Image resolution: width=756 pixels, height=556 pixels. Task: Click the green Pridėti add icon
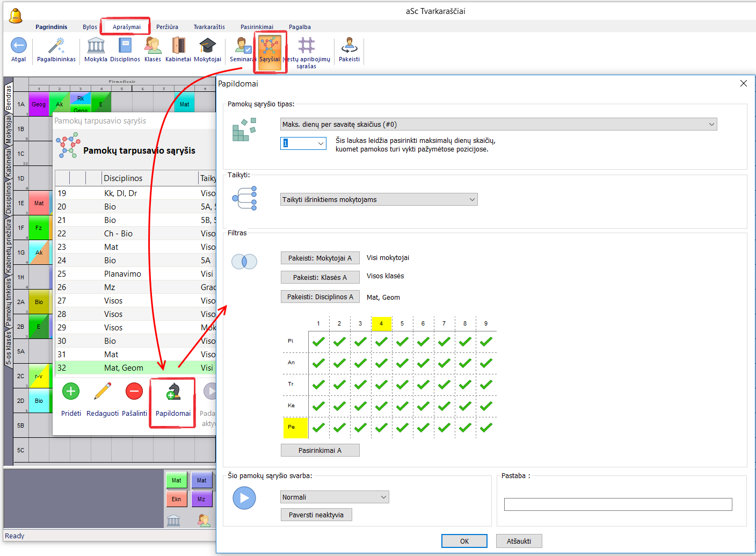click(71, 392)
